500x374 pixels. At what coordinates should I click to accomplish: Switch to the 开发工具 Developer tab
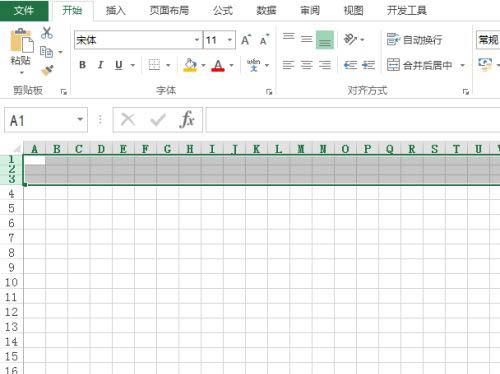pos(407,11)
